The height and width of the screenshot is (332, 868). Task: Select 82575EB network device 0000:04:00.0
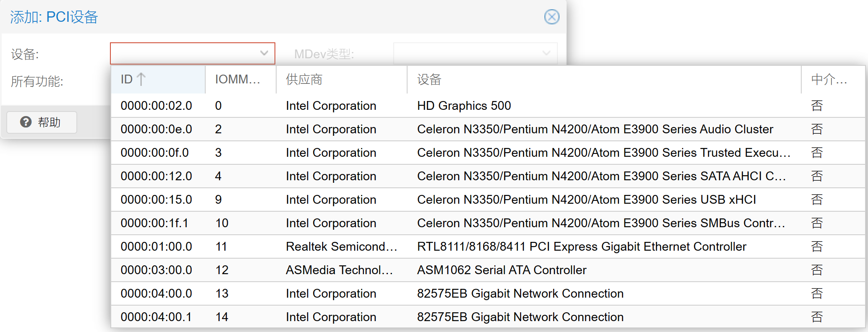coord(520,293)
